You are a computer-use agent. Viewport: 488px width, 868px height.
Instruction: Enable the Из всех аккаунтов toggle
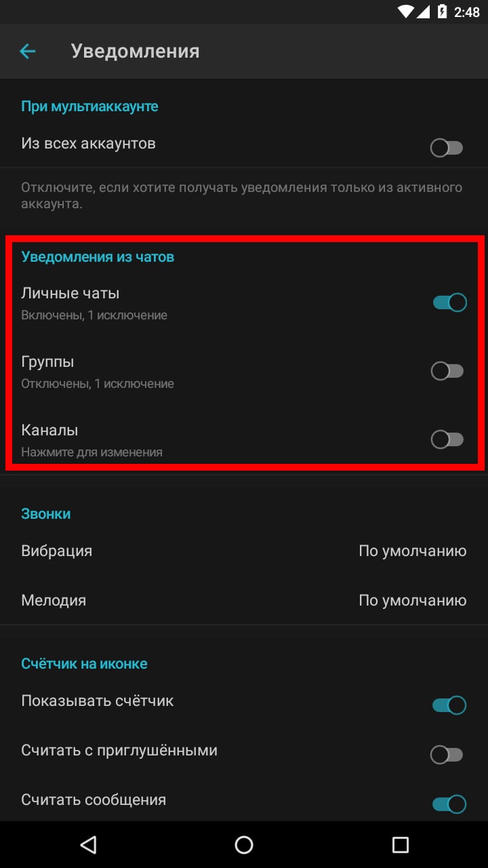click(447, 148)
